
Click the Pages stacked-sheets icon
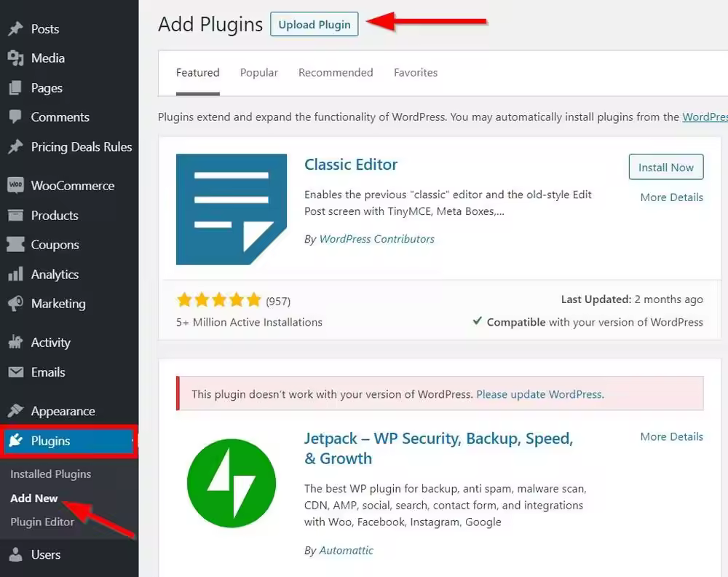click(15, 88)
